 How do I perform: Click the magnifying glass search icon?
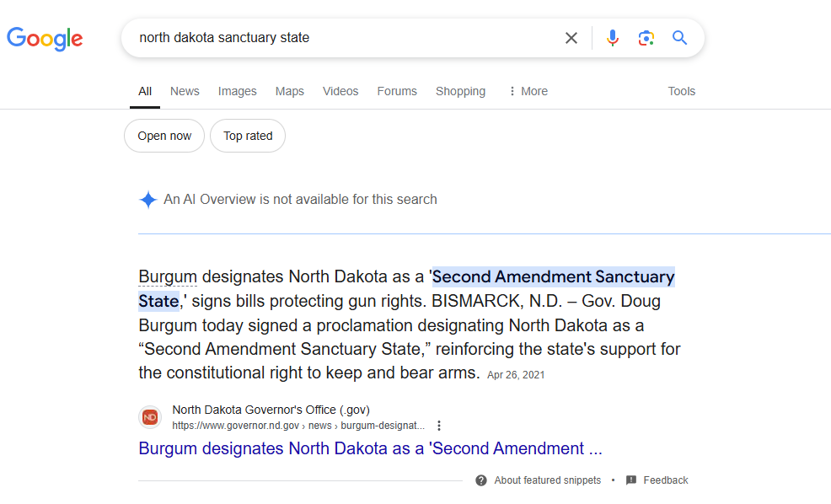tap(679, 38)
